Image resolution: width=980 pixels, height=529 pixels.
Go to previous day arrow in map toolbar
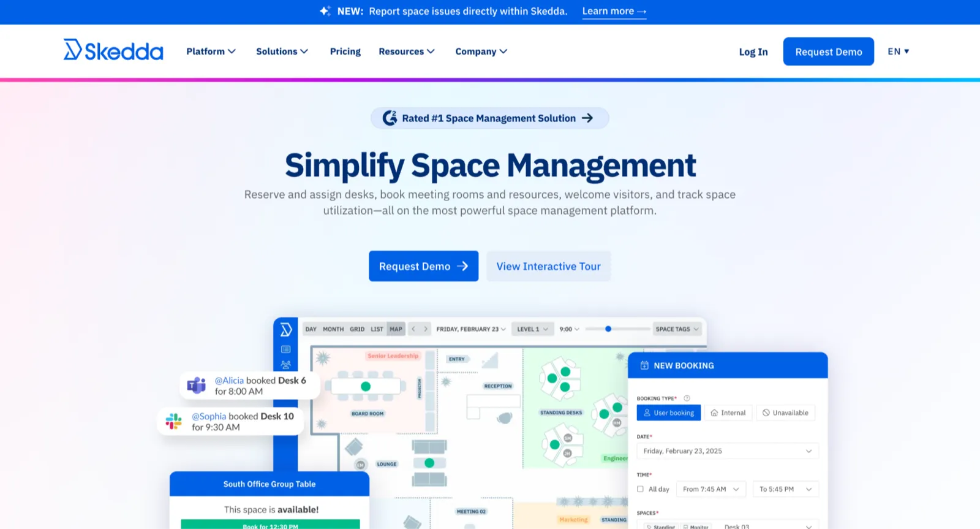point(413,329)
